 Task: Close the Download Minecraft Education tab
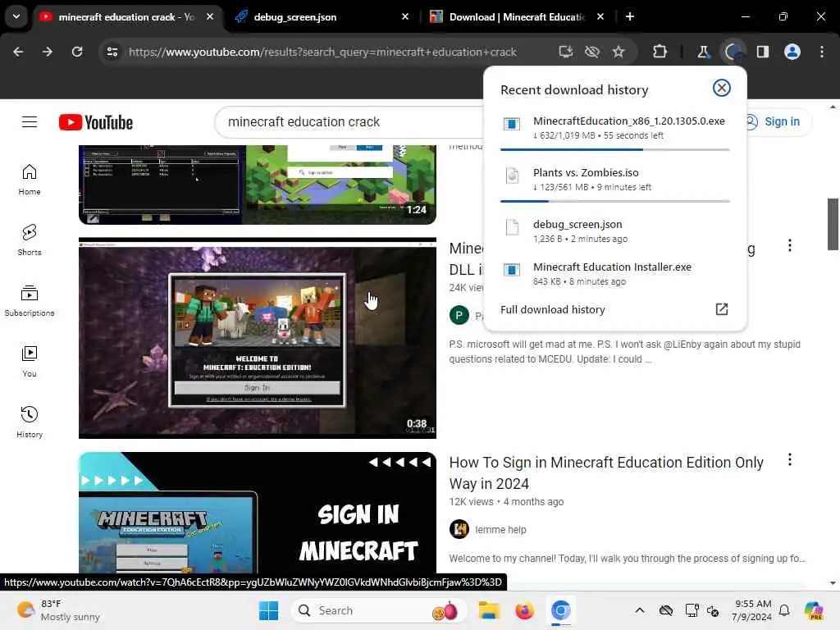pyautogui.click(x=600, y=17)
